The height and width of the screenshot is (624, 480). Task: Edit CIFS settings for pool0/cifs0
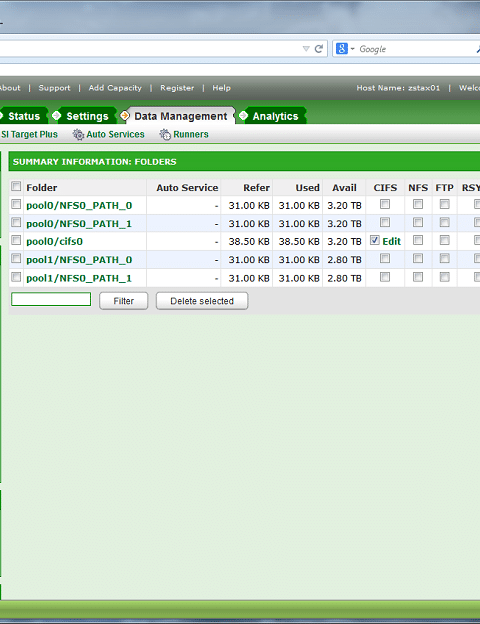[x=391, y=241]
